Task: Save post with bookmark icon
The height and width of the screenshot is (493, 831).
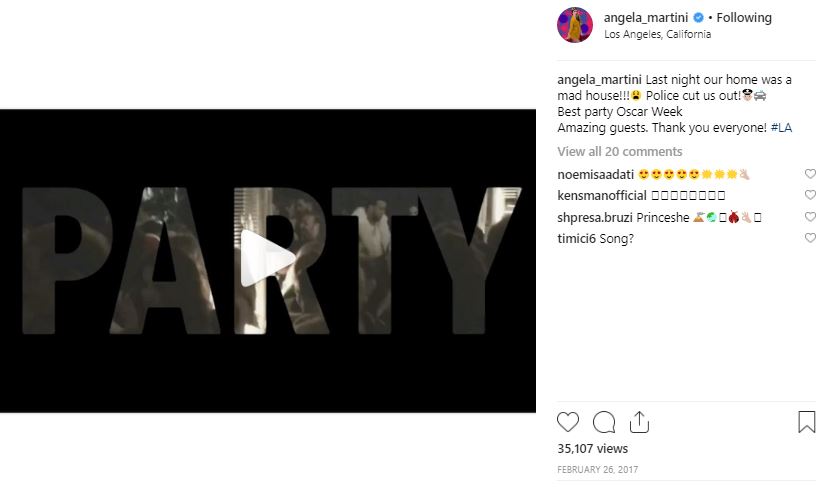Action: [806, 422]
